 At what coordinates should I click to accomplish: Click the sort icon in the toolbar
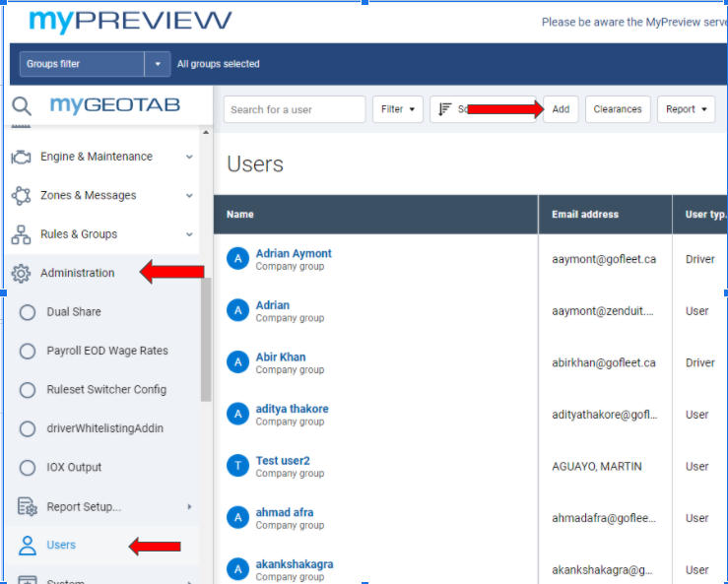click(x=445, y=109)
